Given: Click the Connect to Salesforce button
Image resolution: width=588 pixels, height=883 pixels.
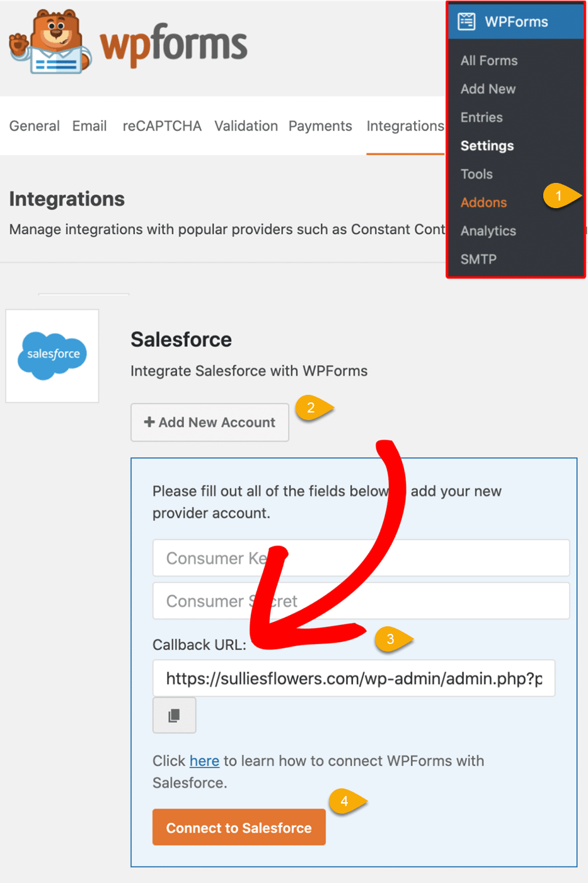Looking at the screenshot, I should click(x=239, y=827).
